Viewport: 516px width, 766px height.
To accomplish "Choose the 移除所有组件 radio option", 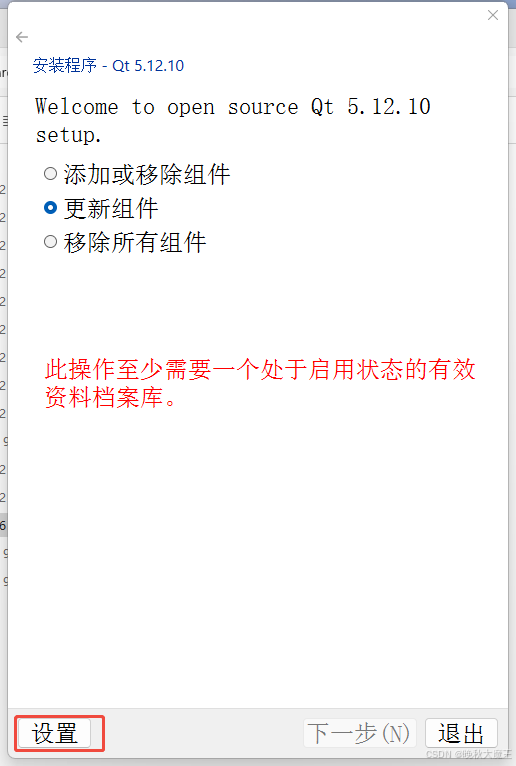I will coord(50,242).
